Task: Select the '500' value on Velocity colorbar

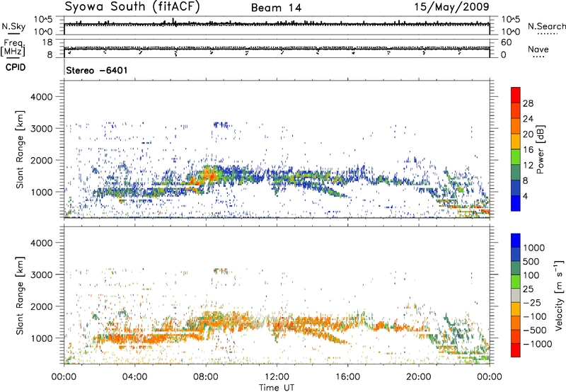Action: [531, 261]
